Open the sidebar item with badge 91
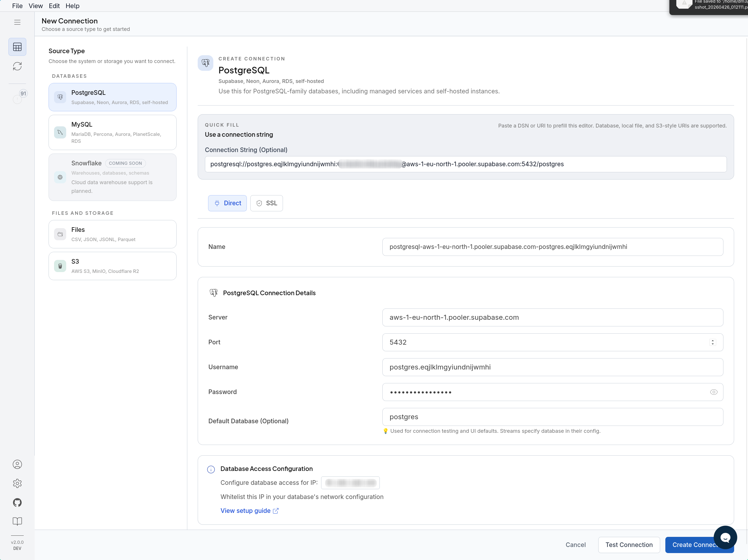748x560 pixels. tap(19, 97)
